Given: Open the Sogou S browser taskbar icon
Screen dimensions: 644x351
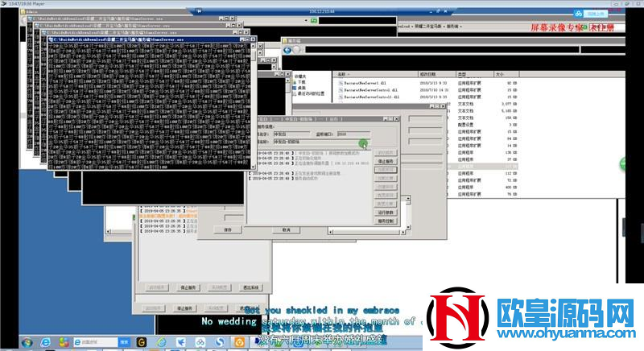Looking at the screenshot, I should tap(219, 342).
